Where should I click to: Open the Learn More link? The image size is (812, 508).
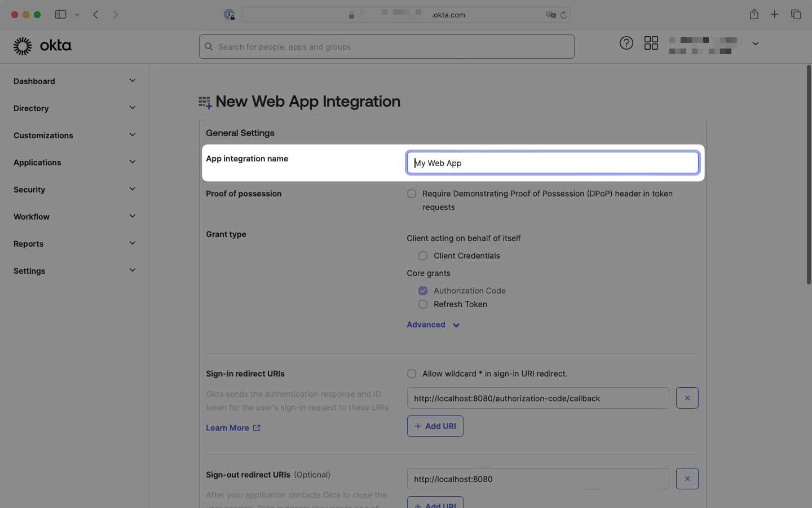point(227,428)
